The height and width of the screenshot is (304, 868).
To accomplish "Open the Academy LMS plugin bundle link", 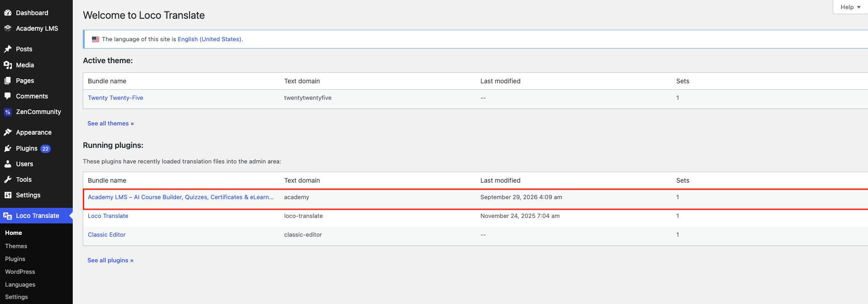I will (181, 197).
